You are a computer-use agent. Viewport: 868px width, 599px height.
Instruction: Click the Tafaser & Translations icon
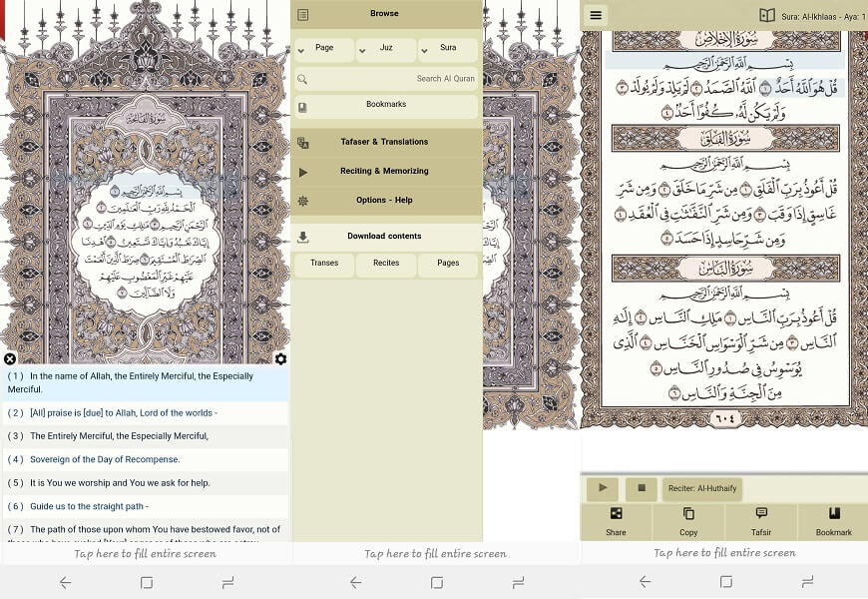pyautogui.click(x=303, y=143)
